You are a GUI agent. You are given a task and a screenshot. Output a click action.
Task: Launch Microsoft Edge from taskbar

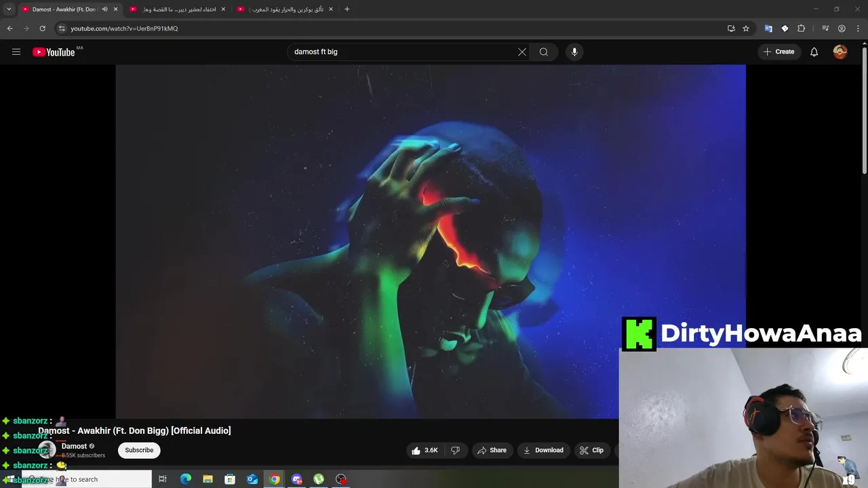185,479
